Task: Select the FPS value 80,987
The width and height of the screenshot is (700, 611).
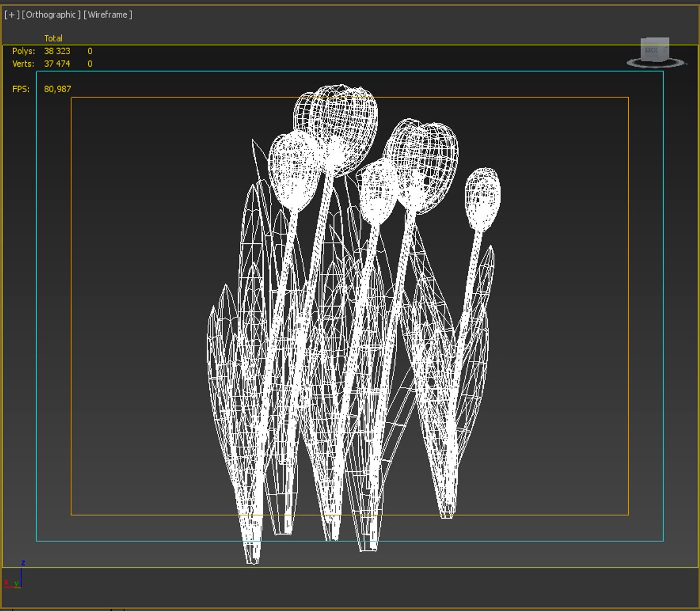Action: 58,89
